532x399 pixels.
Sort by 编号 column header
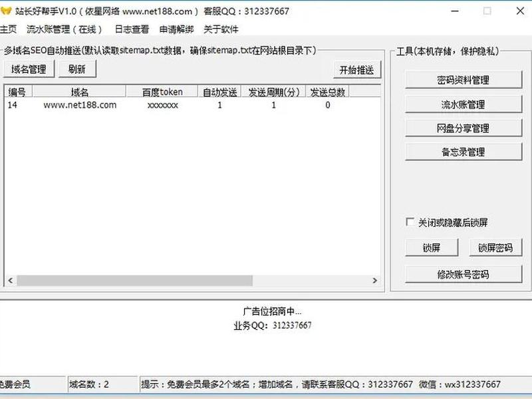pyautogui.click(x=18, y=92)
